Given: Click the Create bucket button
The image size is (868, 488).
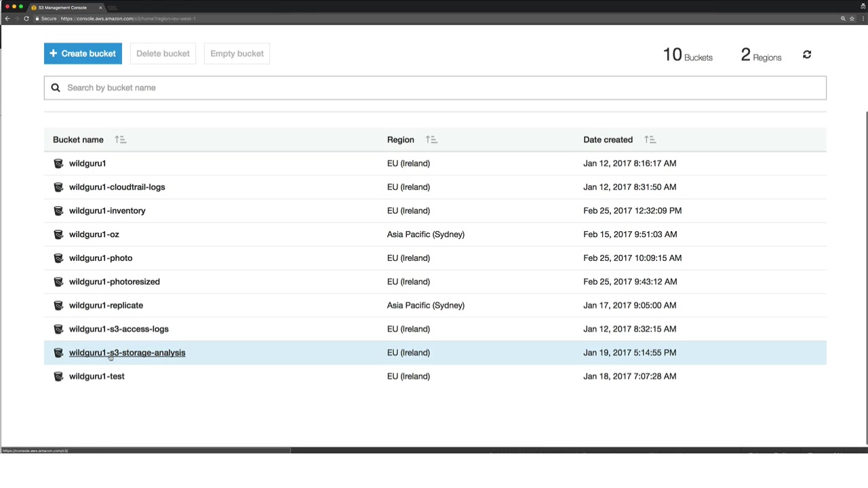Looking at the screenshot, I should click(x=83, y=54).
